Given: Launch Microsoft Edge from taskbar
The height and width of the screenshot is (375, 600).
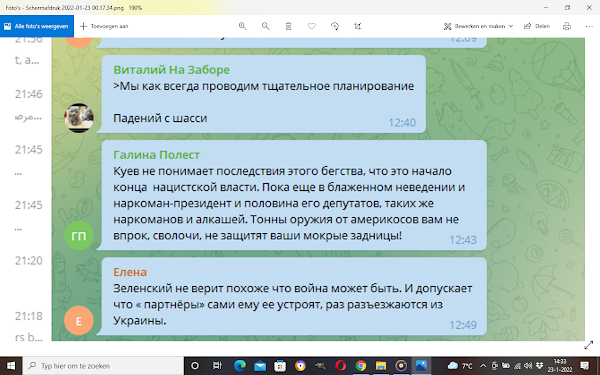Looking at the screenshot, I should pyautogui.click(x=240, y=366).
